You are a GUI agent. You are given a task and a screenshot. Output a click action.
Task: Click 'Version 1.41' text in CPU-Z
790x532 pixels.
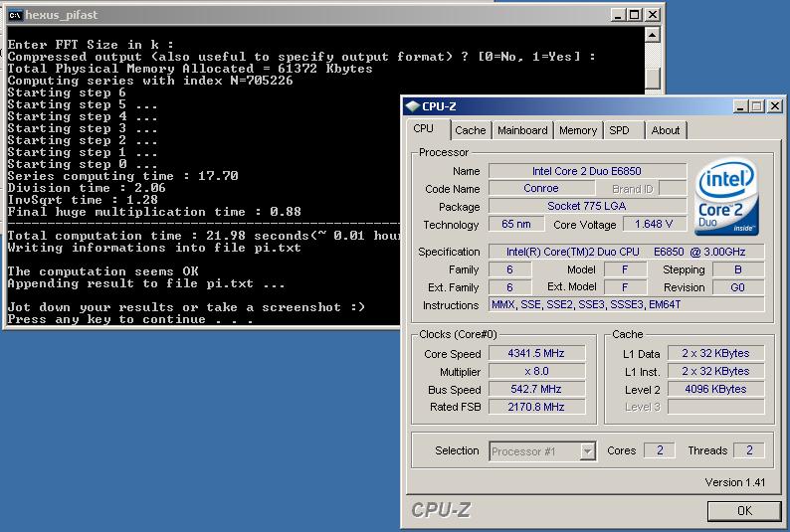735,482
